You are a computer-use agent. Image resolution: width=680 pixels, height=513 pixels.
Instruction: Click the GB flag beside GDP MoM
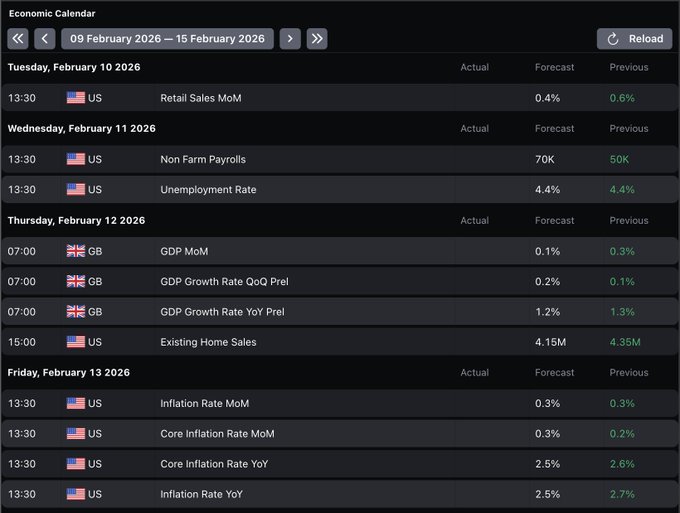(76, 251)
